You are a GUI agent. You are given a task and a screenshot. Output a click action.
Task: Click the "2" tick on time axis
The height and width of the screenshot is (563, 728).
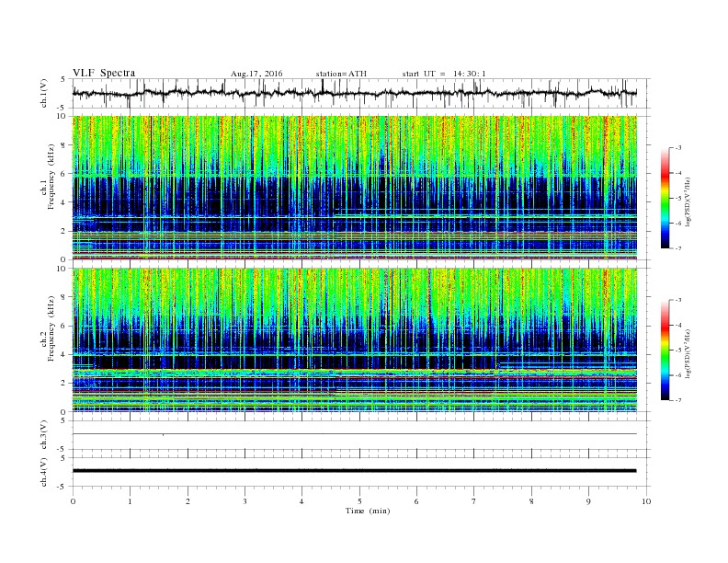click(188, 501)
